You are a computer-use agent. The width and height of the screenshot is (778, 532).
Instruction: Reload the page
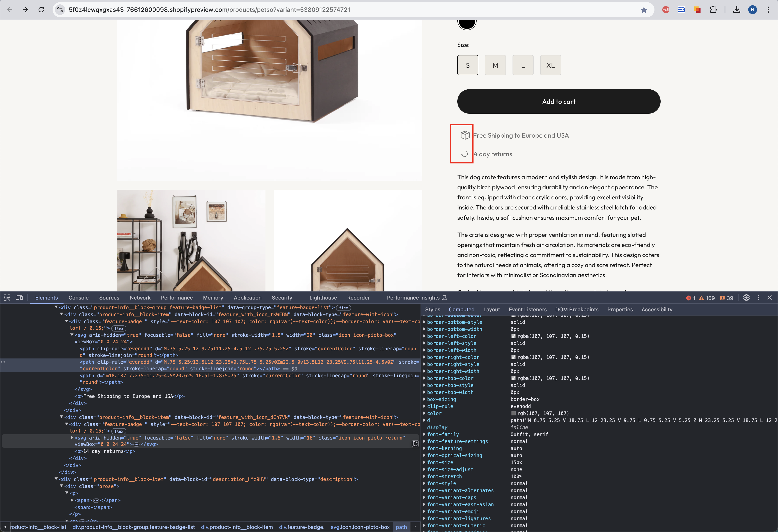[41, 10]
